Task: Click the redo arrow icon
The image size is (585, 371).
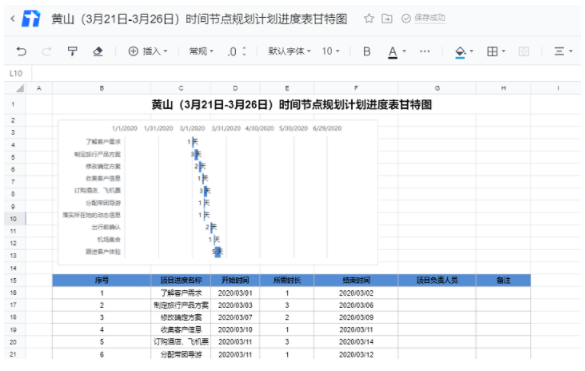Action: (x=46, y=51)
